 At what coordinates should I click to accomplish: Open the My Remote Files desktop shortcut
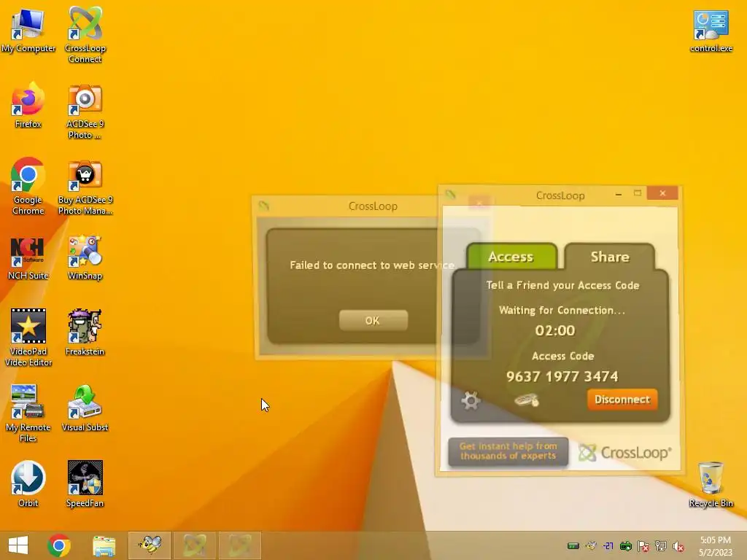[x=28, y=413]
